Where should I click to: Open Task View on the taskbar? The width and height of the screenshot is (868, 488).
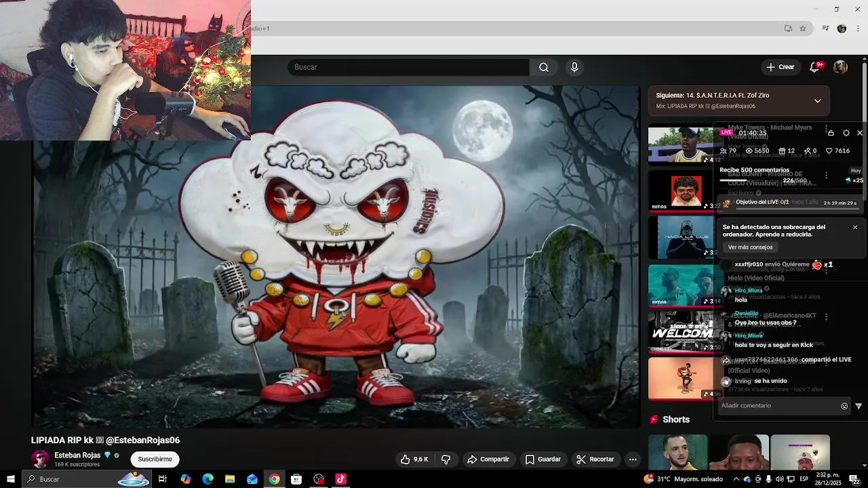coord(163,479)
